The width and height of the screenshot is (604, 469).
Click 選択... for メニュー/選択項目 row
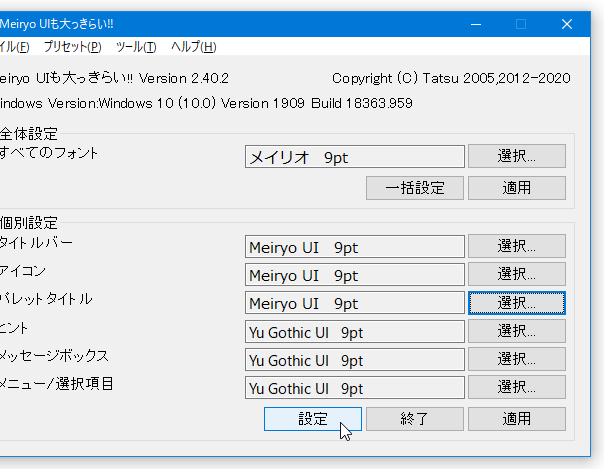(x=517, y=387)
